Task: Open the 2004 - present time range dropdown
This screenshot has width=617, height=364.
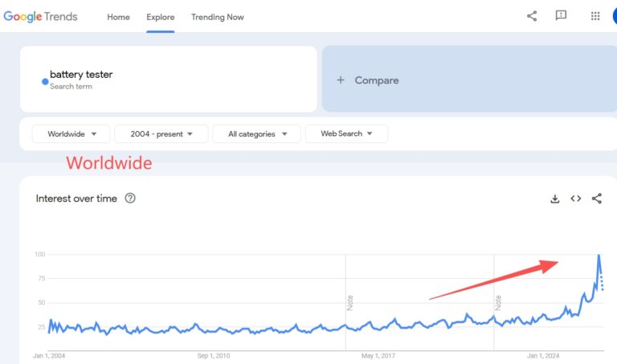Action: click(x=161, y=134)
